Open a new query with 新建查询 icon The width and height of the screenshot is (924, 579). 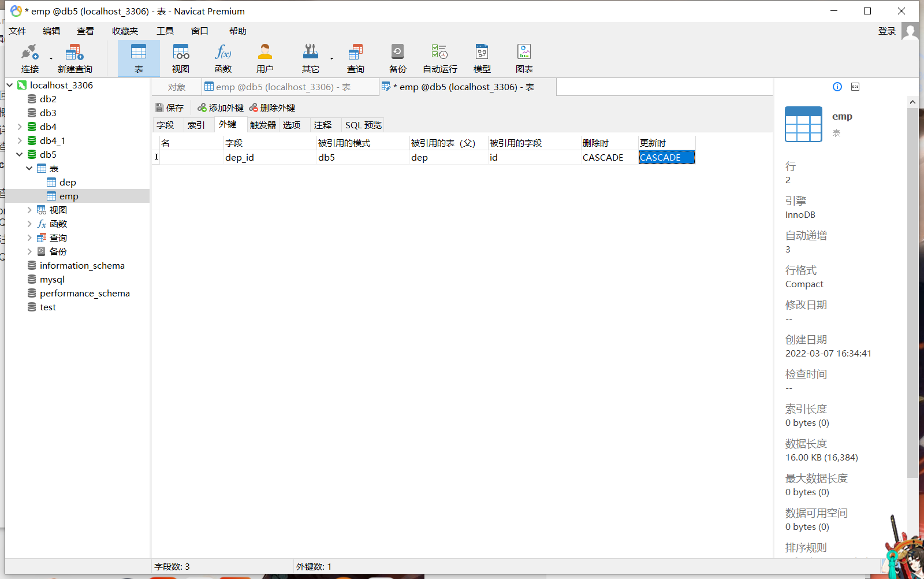[74, 58]
